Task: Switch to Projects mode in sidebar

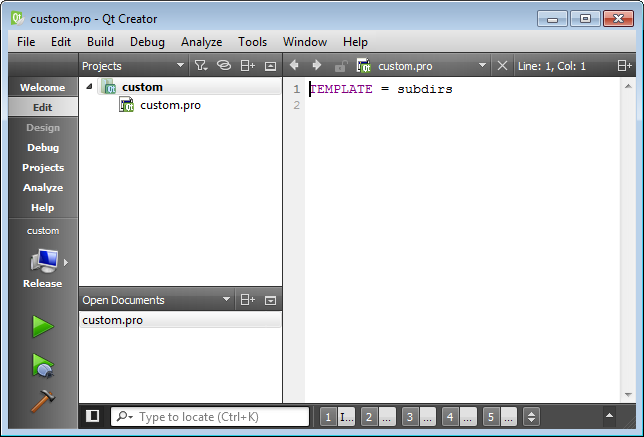Action: point(43,168)
